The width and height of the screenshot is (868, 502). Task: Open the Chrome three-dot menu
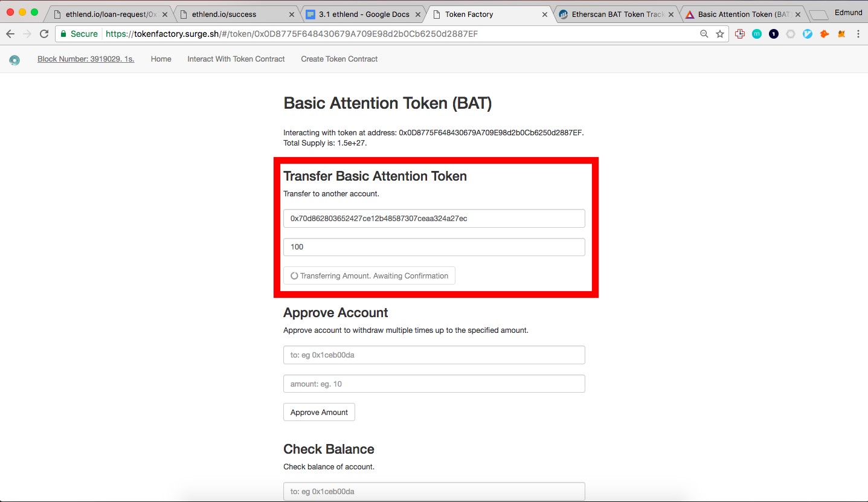click(858, 34)
